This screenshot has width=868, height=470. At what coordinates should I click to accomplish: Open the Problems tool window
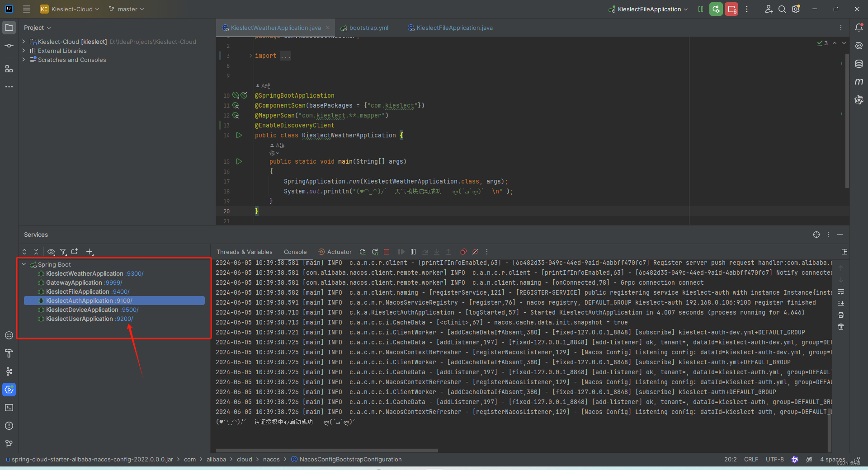pos(9,426)
